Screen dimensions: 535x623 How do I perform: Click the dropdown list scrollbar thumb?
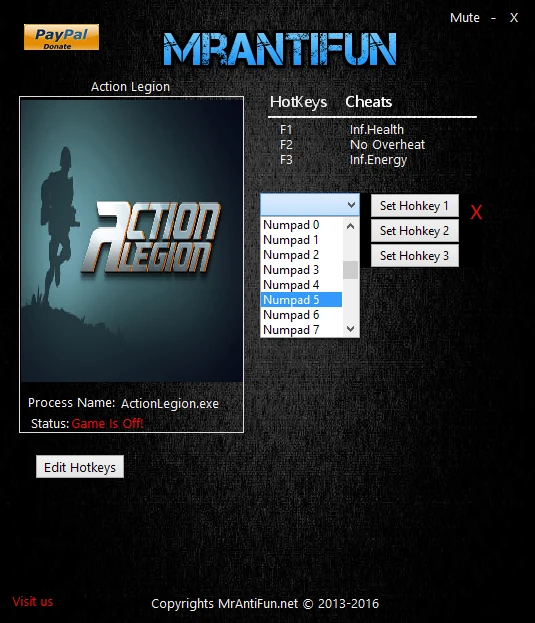click(350, 270)
